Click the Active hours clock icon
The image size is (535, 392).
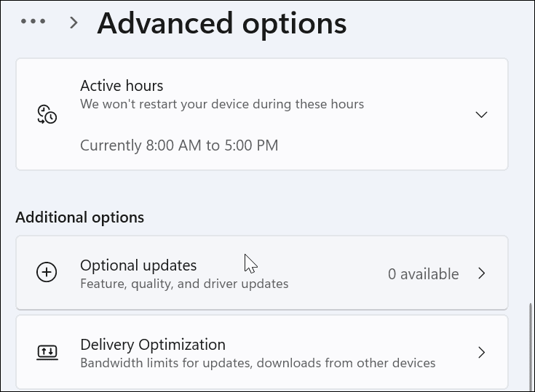[x=47, y=114]
